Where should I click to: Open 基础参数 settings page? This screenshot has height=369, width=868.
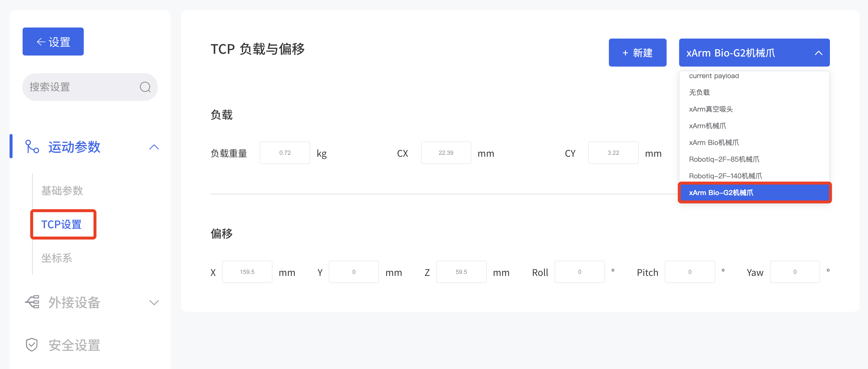coord(62,190)
